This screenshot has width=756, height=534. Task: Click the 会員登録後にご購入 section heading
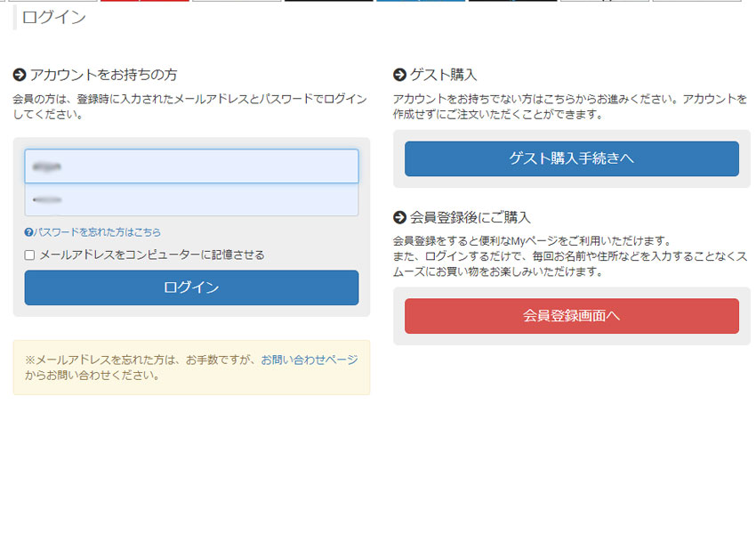[470, 217]
